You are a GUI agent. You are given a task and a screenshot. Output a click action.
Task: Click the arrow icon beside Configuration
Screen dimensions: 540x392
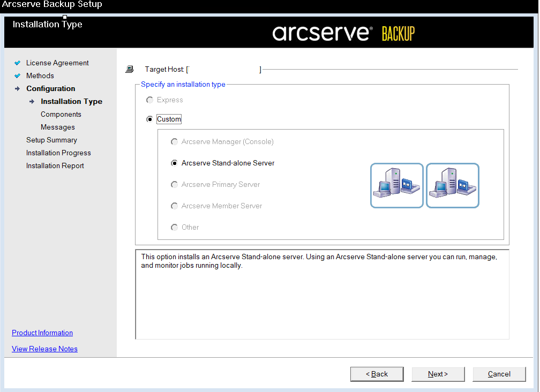tap(18, 88)
